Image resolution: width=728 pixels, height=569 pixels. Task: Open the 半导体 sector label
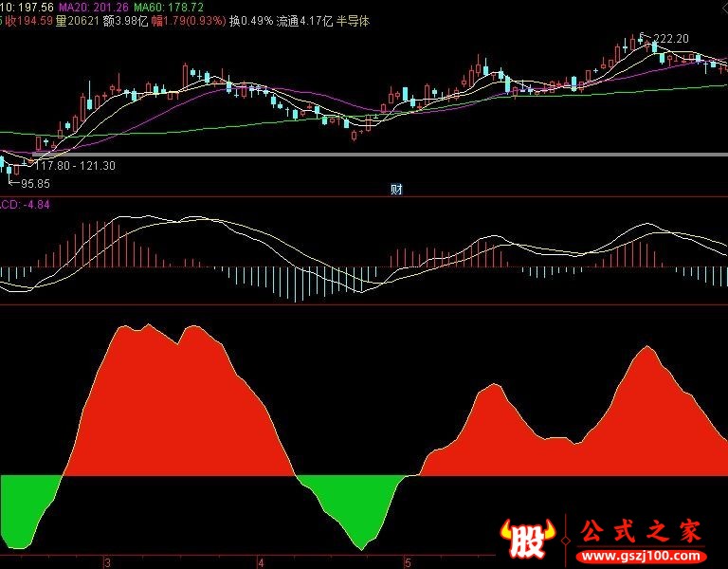tap(353, 21)
